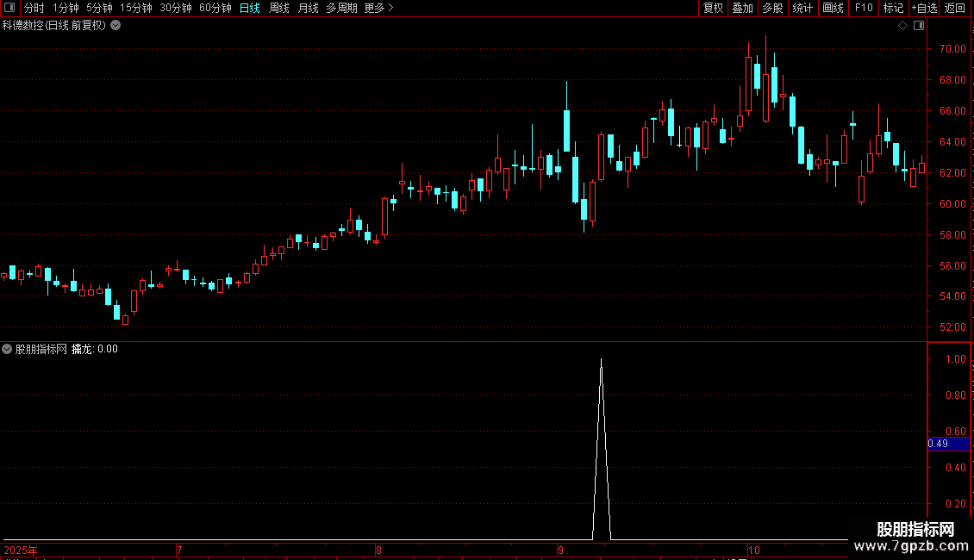Click the 1.00 indicator axis label

point(955,359)
